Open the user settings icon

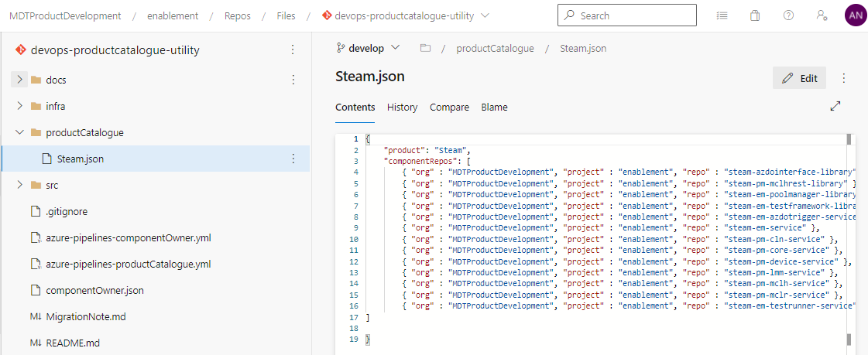coord(822,15)
